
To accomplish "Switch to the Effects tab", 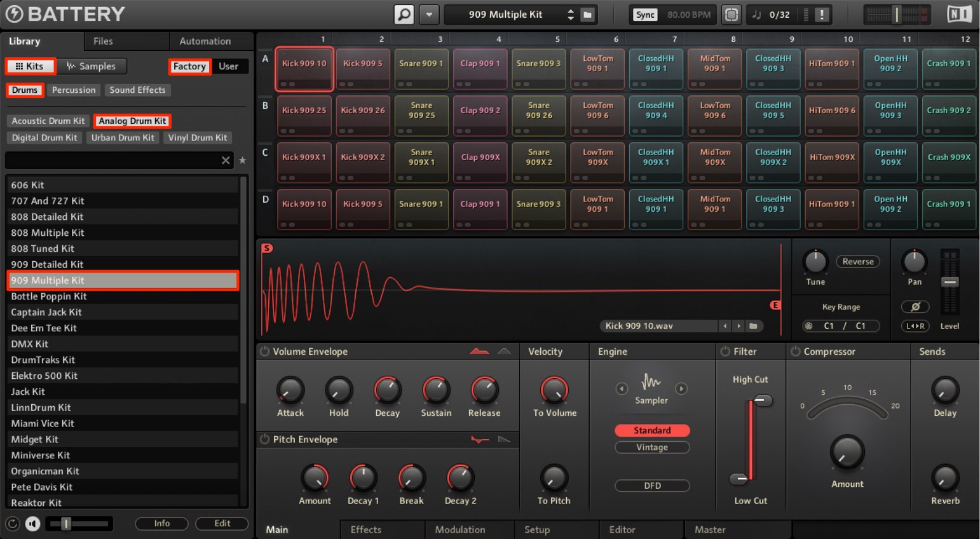I will [x=366, y=529].
